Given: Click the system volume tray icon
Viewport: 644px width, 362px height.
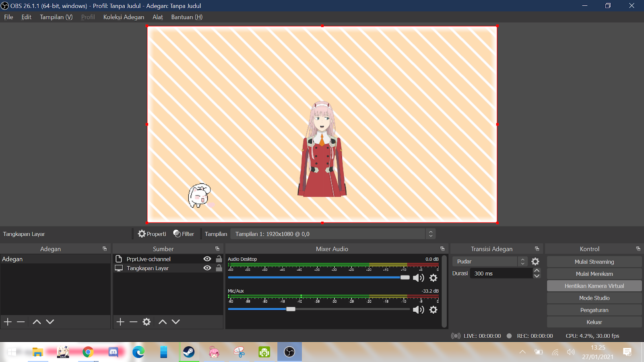Looking at the screenshot, I should pyautogui.click(x=571, y=352).
